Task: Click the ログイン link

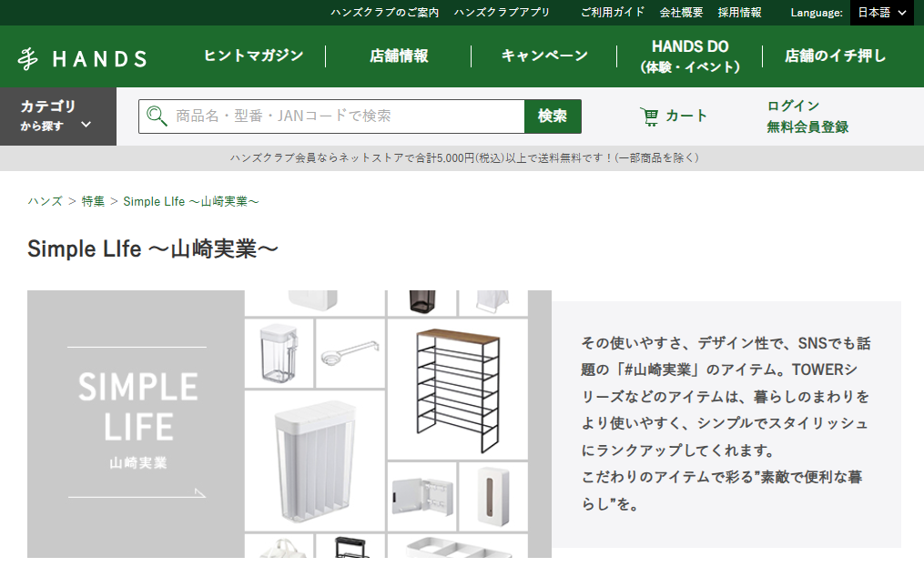Action: pyautogui.click(x=793, y=106)
